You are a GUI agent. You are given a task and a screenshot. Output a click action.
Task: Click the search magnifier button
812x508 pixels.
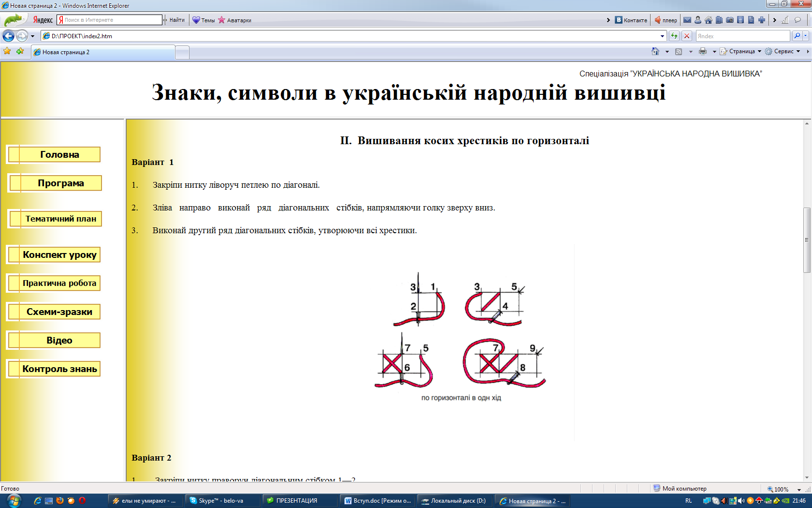tap(797, 36)
